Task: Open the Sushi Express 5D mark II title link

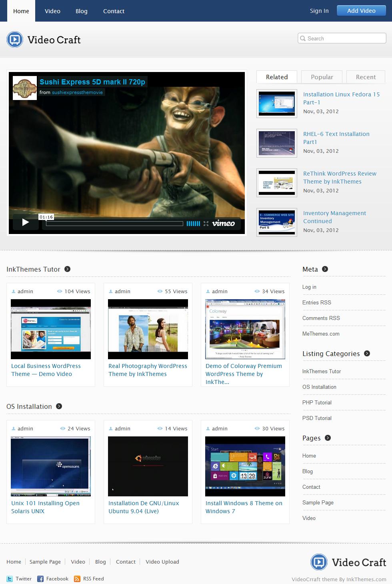Action: click(92, 82)
